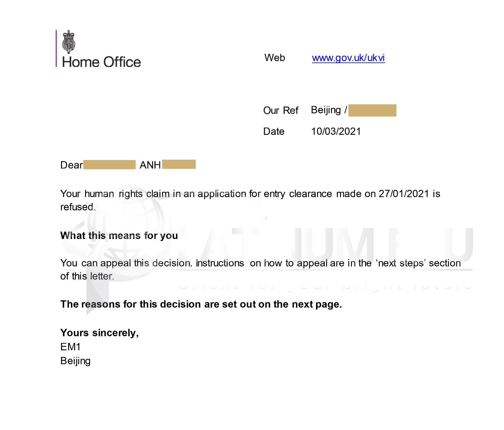Viewport: 504px width, 430px height.
Task: Select the Our Ref label
Action: point(281,110)
